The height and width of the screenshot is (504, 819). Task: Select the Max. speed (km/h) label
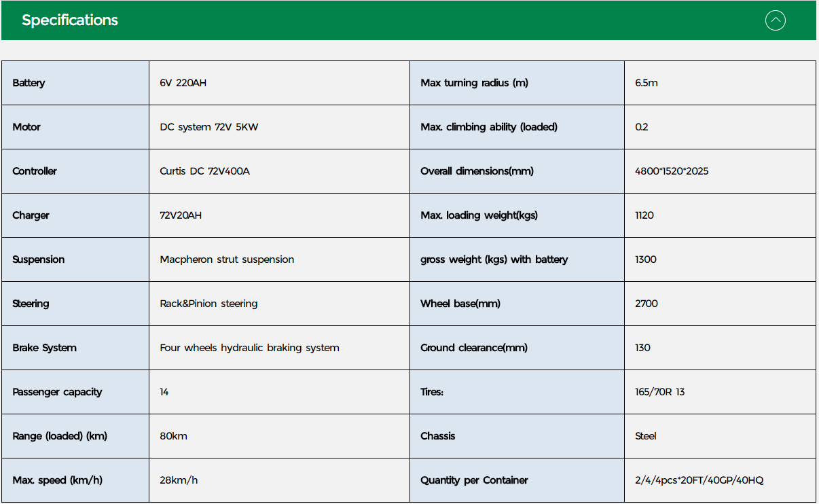click(57, 480)
